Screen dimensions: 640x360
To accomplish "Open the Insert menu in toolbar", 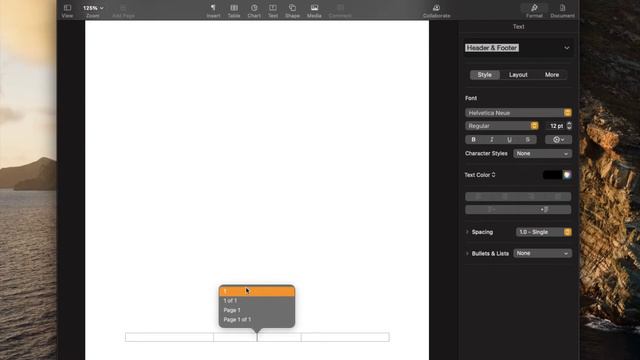I will 213,11.
